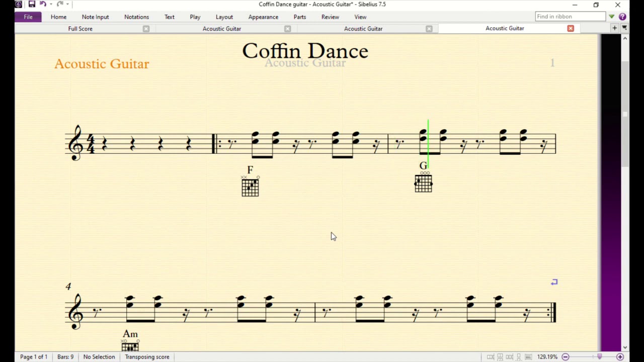Image resolution: width=644 pixels, height=362 pixels.
Task: Click the 129.19% zoom level value
Action: (x=547, y=357)
